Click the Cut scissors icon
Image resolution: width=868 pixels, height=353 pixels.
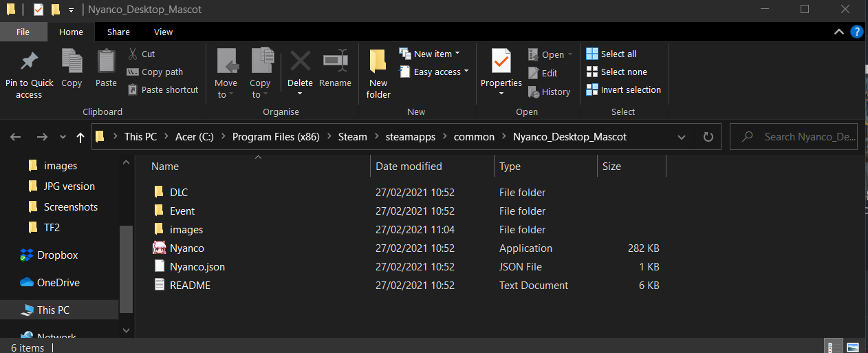tap(133, 54)
